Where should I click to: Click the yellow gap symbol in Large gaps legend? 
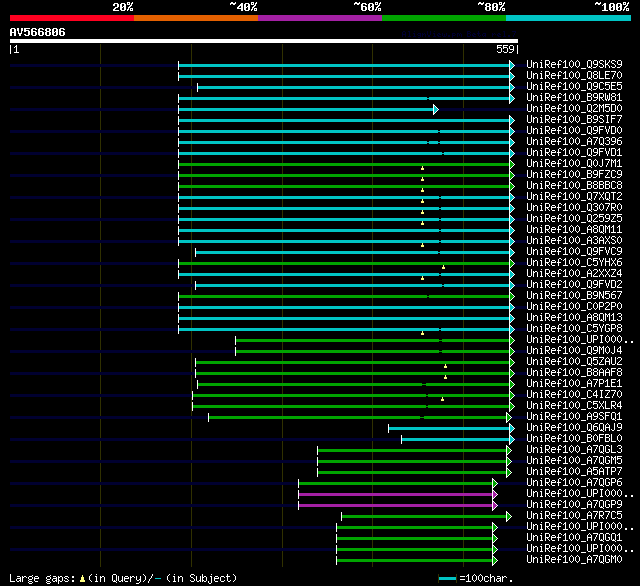coord(82,579)
